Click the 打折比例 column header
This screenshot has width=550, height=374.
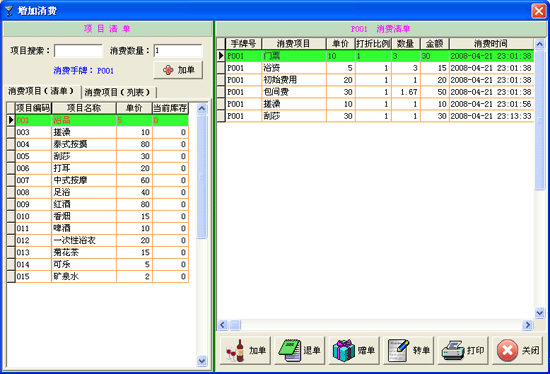pos(373,44)
